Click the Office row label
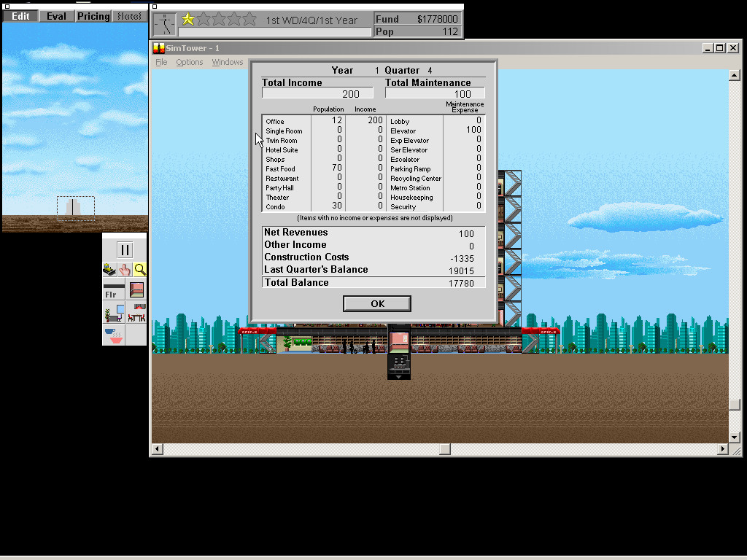The image size is (747, 560). point(275,122)
